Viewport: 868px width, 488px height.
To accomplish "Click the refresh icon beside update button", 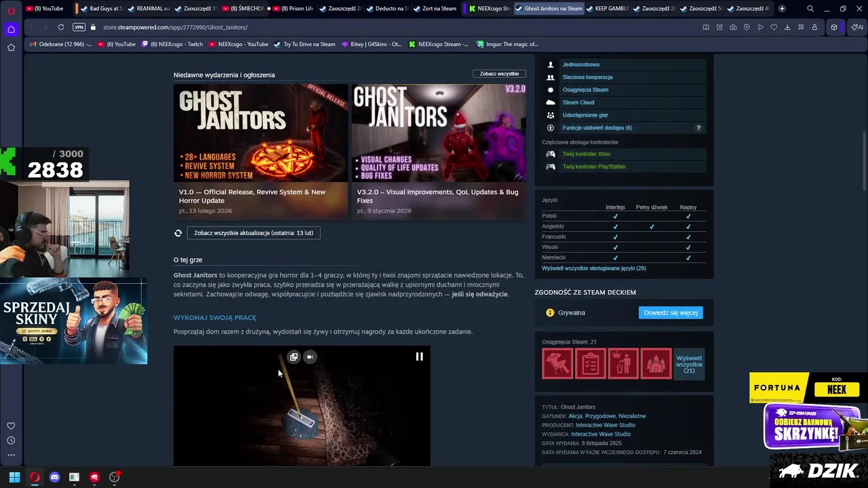I will 178,232.
